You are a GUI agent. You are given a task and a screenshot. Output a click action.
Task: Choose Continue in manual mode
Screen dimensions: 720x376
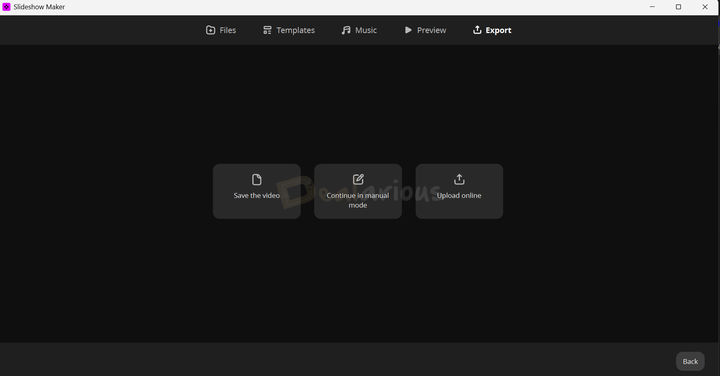coord(358,191)
